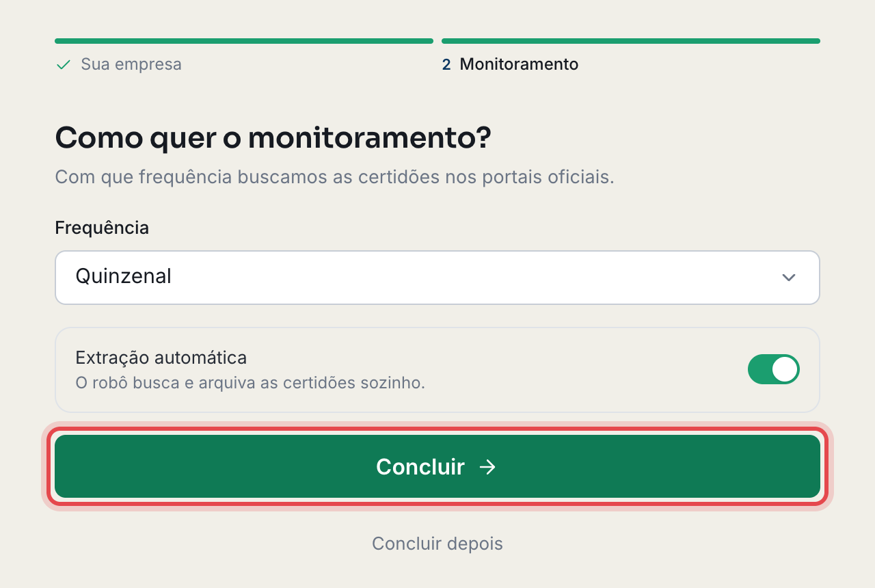This screenshot has height=588, width=875.
Task: Click the 'O robô busca e arquiva' description
Action: point(250,383)
